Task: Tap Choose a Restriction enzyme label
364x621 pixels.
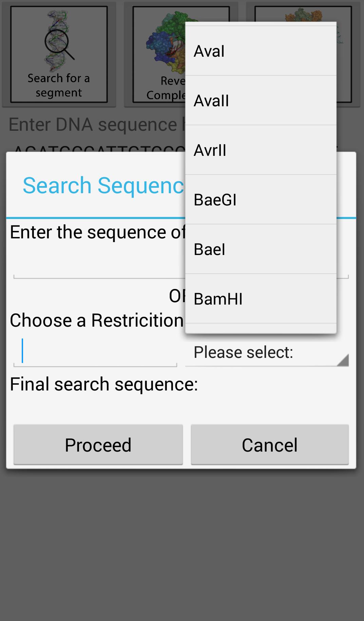Action: (97, 320)
